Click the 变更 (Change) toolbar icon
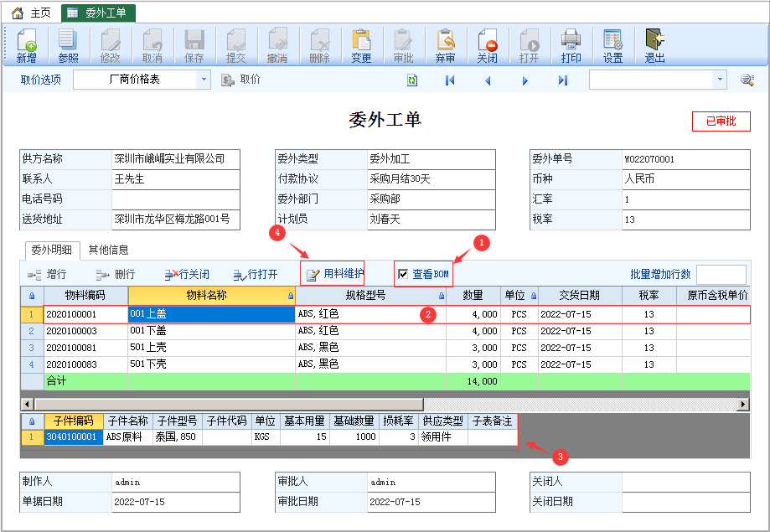 pyautogui.click(x=361, y=46)
